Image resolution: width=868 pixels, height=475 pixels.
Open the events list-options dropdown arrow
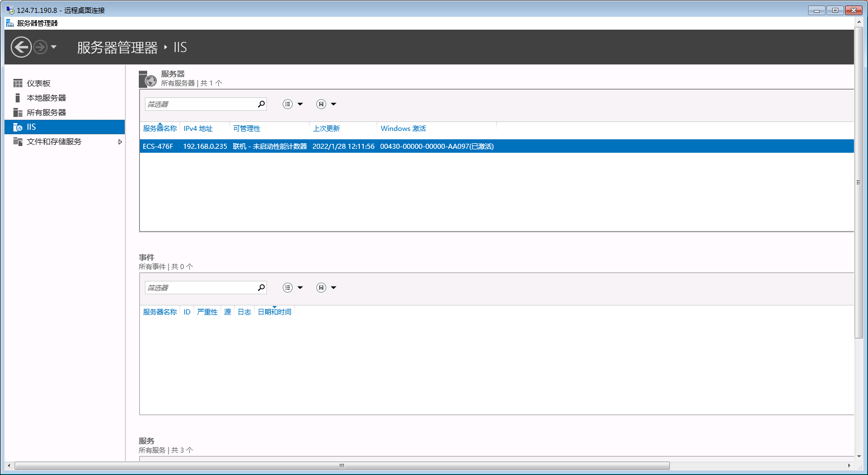coord(300,288)
